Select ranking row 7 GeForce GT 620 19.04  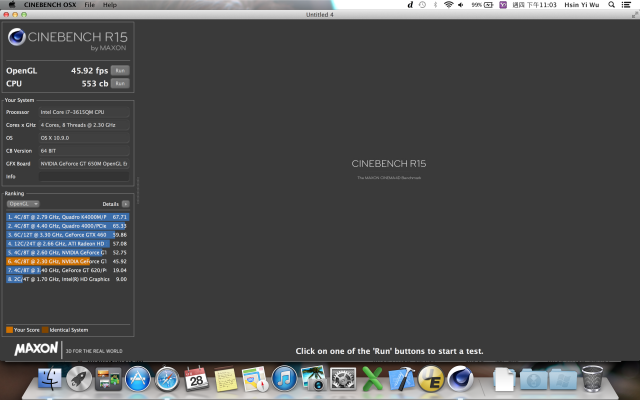[68, 270]
